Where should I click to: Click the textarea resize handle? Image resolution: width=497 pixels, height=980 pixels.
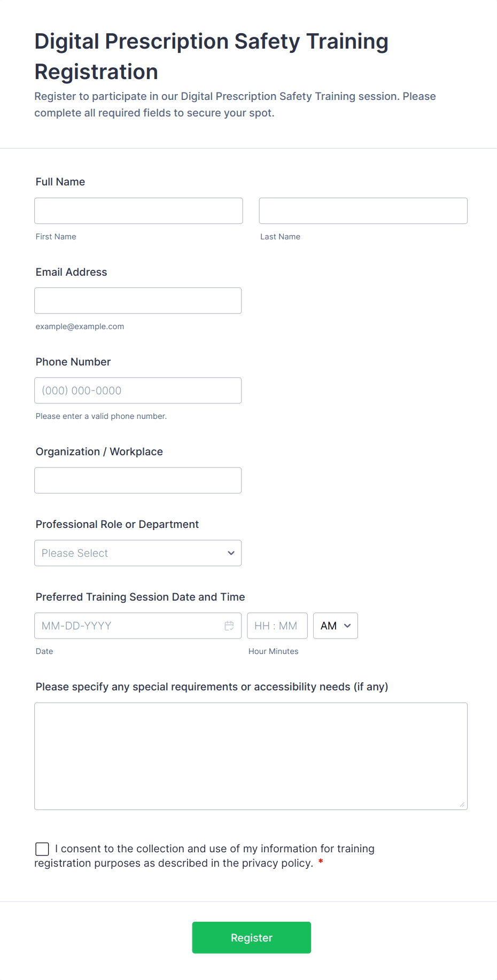pos(463,805)
